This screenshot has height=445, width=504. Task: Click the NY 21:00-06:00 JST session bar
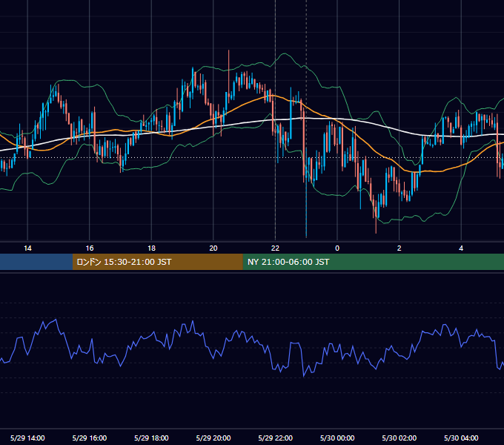point(373,262)
